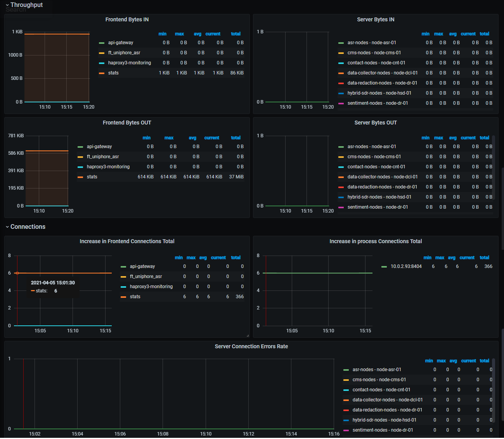Collapse the Connections row chevron
This screenshot has width=504, height=439.
[x=7, y=227]
